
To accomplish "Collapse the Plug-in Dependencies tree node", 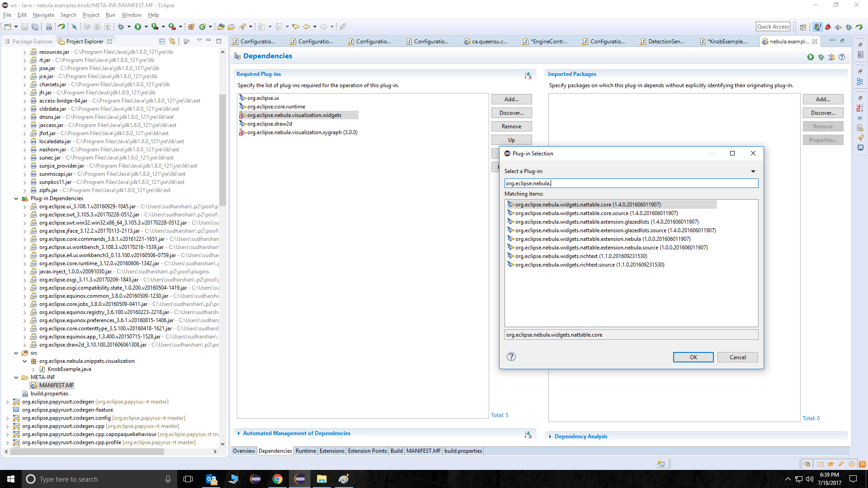I will click(x=16, y=198).
